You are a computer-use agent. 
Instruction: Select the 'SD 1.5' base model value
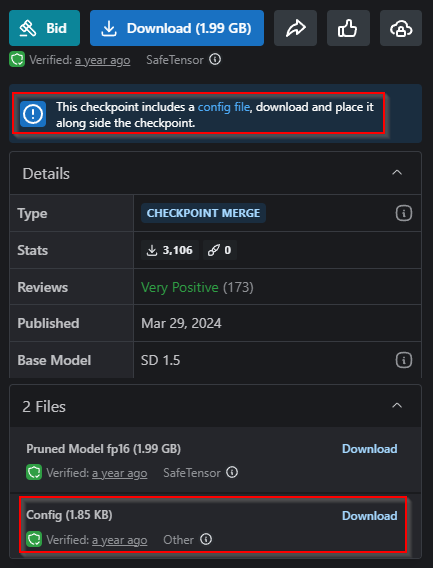point(161,360)
